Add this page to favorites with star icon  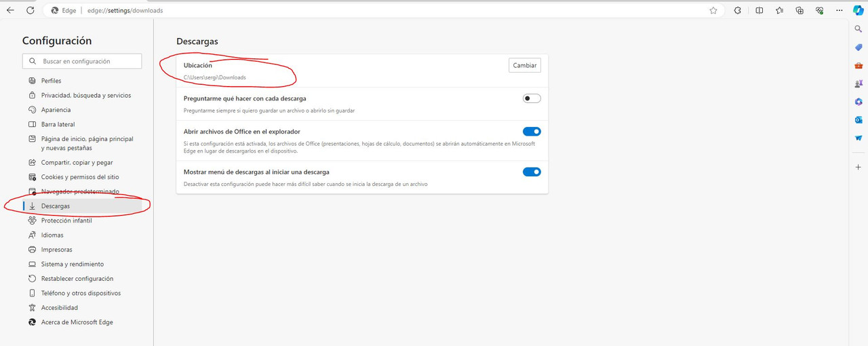coord(713,10)
